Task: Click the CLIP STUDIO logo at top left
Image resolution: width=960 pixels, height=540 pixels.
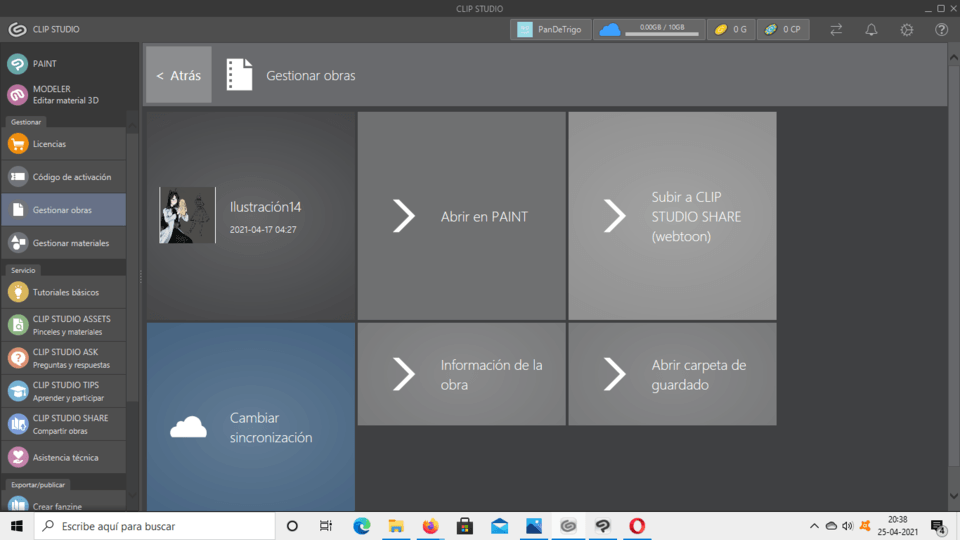Action: point(17,29)
